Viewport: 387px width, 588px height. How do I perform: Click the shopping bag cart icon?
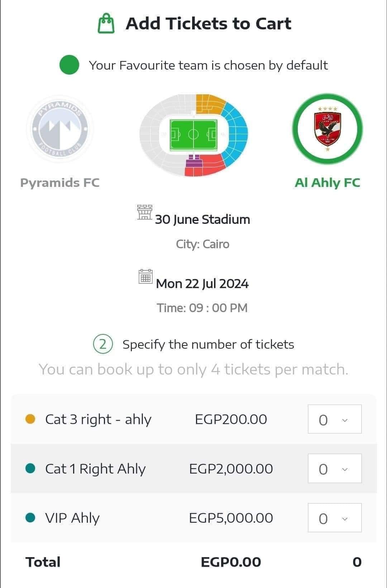click(106, 24)
